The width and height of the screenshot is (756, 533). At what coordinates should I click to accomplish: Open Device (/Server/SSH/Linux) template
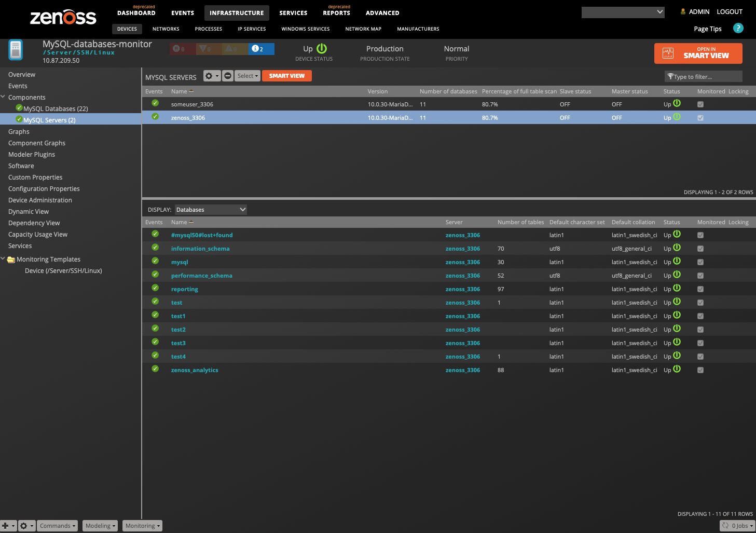tap(63, 271)
